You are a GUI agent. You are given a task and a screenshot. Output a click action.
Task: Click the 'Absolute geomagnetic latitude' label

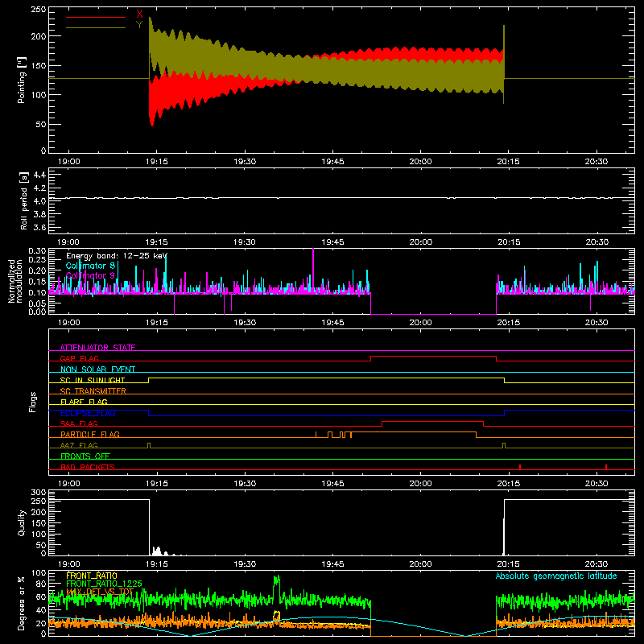click(556, 576)
